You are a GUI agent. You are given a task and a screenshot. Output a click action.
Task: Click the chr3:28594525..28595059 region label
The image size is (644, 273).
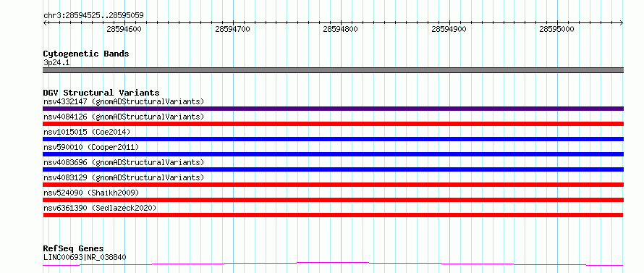pyautogui.click(x=93, y=16)
